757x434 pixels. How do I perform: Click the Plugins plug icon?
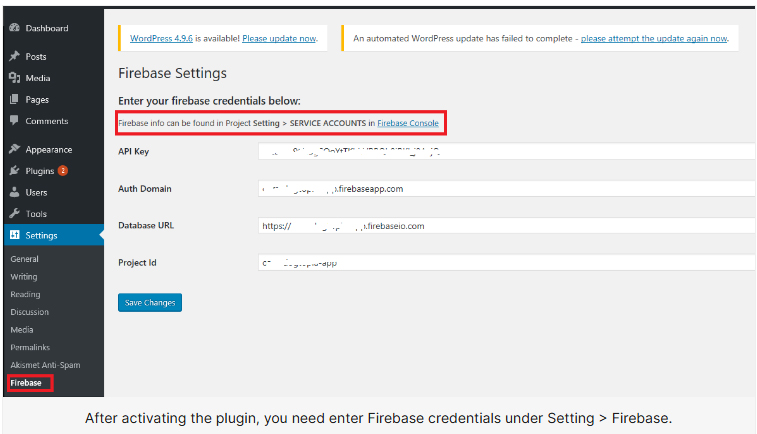point(14,171)
